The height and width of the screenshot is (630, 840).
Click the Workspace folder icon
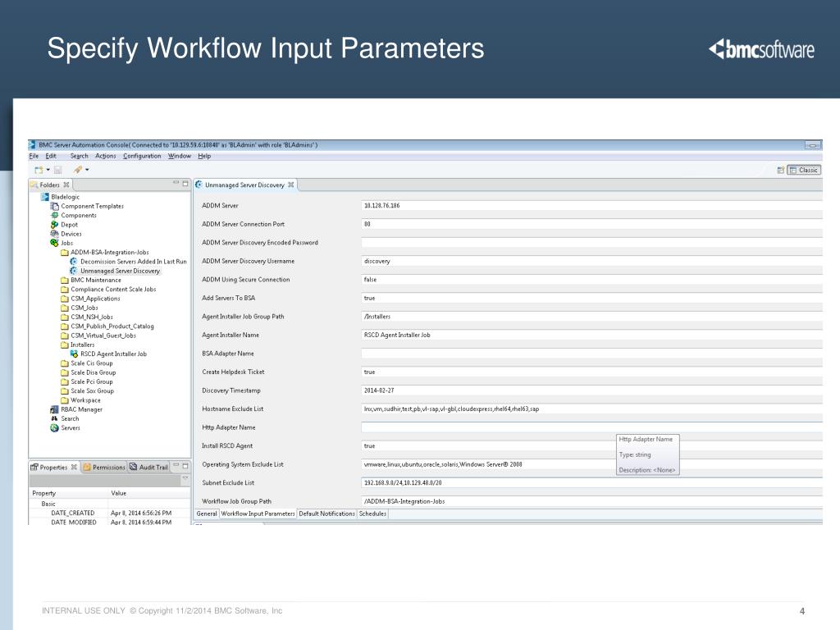click(64, 400)
